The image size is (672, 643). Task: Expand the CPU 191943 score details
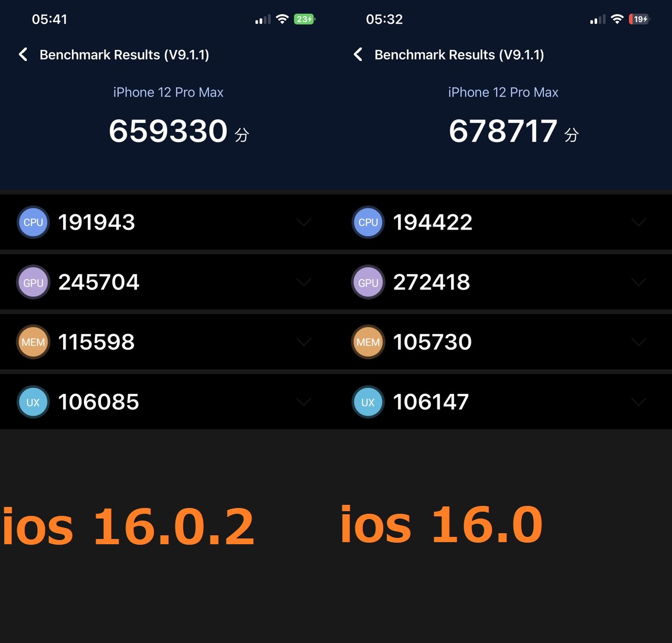tap(303, 222)
